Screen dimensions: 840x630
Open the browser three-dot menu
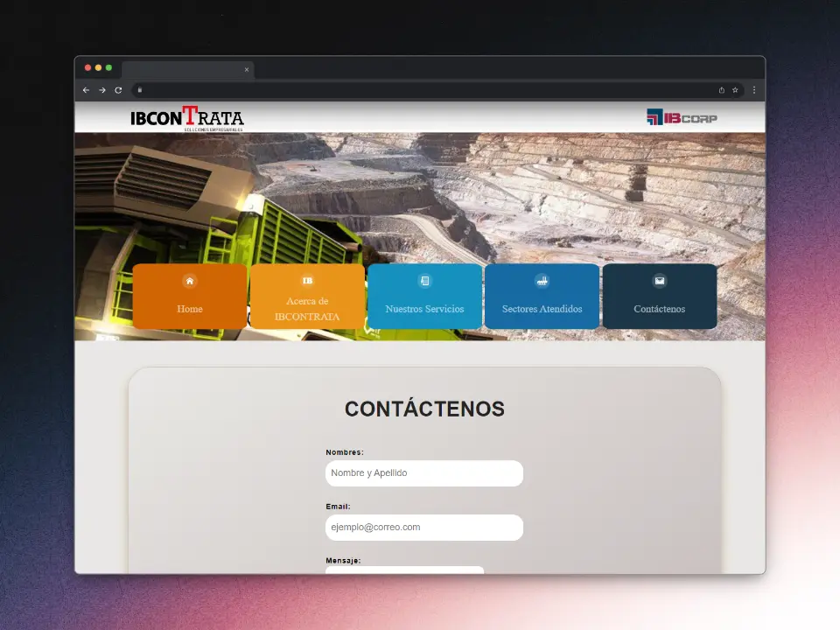754,90
